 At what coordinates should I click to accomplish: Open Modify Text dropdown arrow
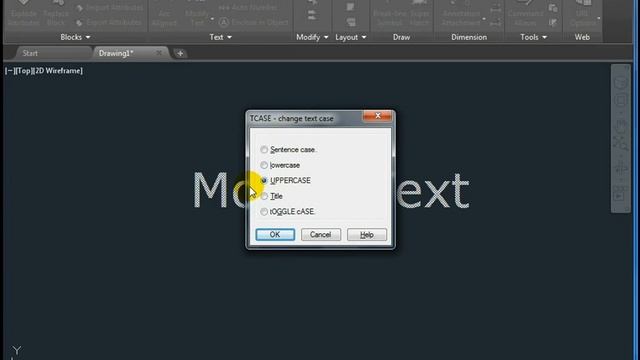[x=212, y=19]
